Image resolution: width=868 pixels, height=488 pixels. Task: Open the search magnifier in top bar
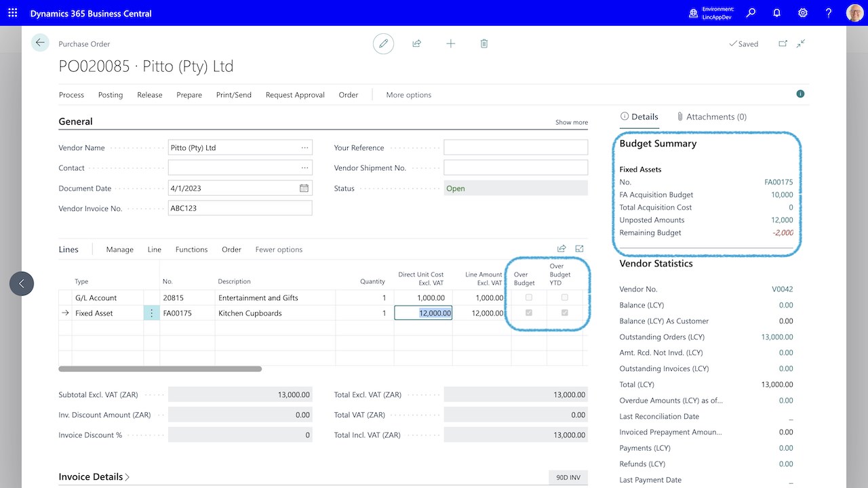tap(751, 13)
